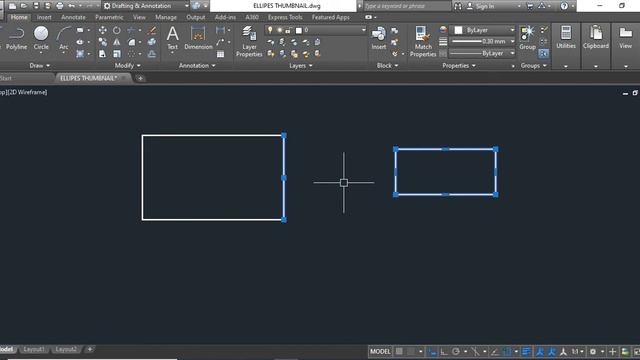Click Match Properties tool
Viewport: 640px width, 360px height.
pyautogui.click(x=423, y=41)
